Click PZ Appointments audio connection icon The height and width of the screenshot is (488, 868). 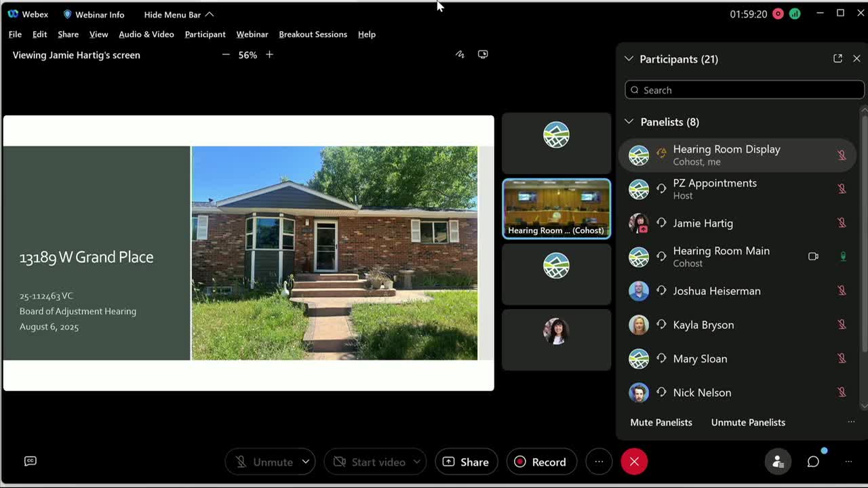[x=661, y=189]
